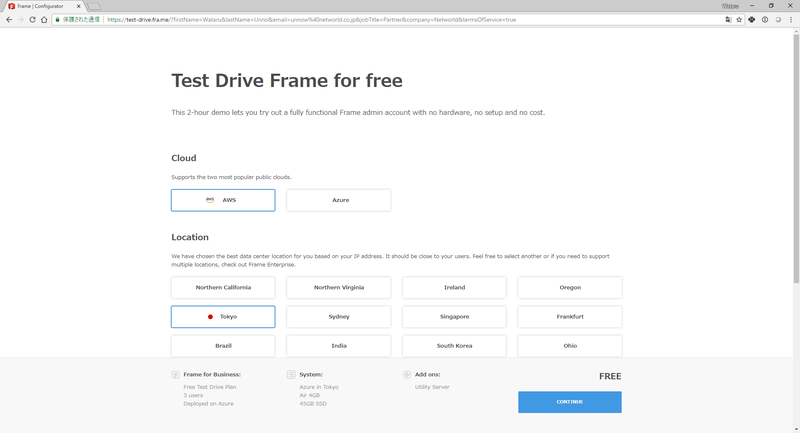Click the browser forward arrow
The height and width of the screenshot is (433, 800).
pos(20,19)
